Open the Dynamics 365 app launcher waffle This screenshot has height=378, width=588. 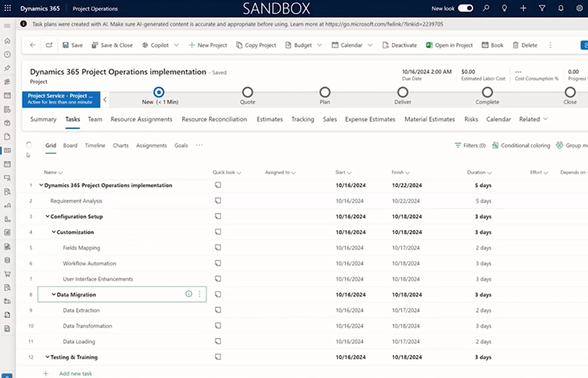pyautogui.click(x=8, y=8)
